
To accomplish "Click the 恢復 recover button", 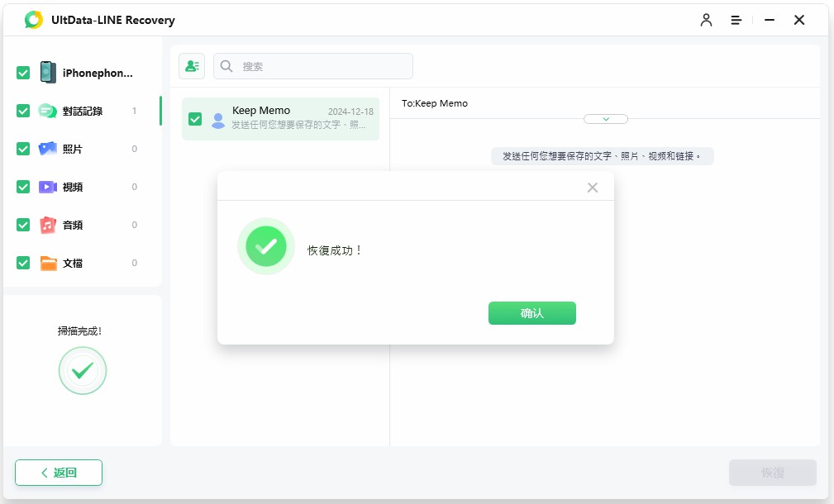I will click(x=772, y=473).
